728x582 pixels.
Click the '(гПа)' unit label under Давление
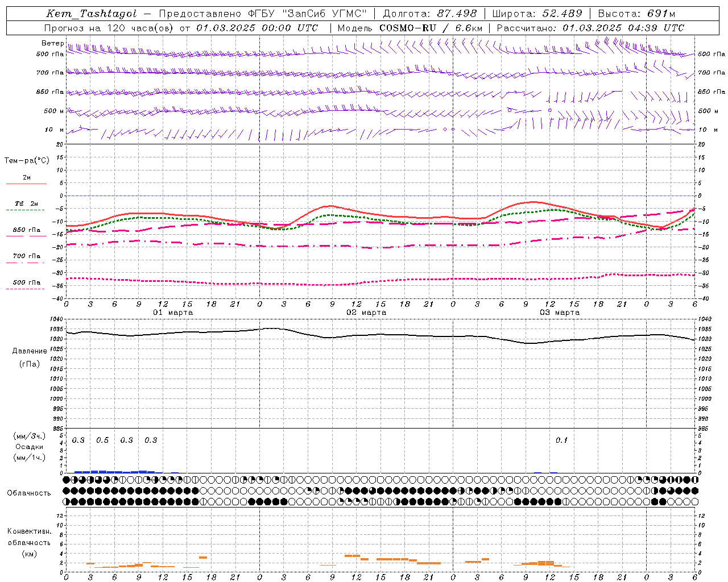click(x=30, y=364)
